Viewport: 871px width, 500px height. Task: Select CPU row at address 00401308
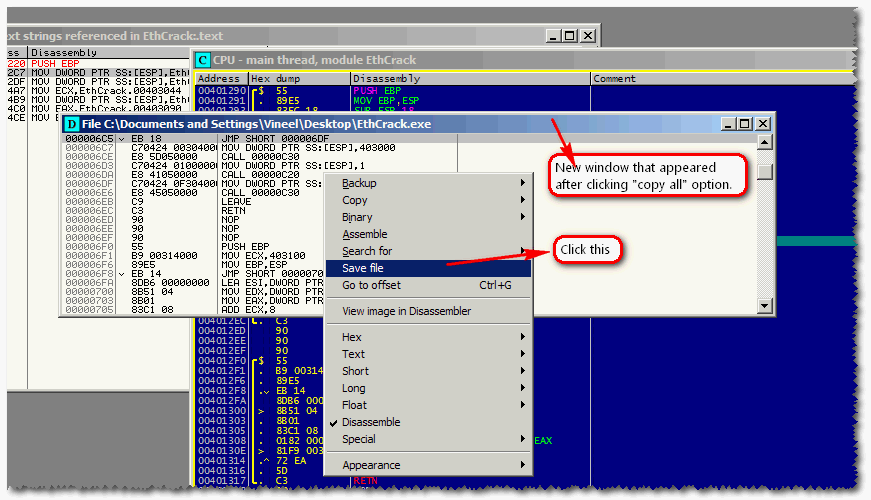pos(260,441)
